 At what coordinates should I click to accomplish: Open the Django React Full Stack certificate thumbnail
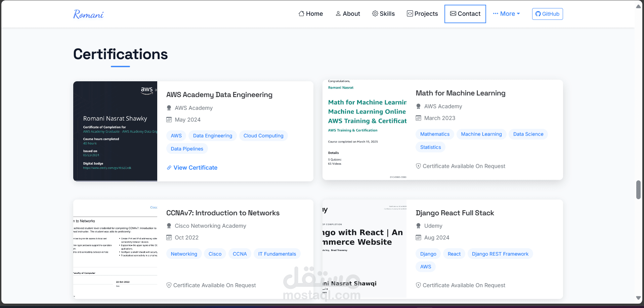pos(364,249)
